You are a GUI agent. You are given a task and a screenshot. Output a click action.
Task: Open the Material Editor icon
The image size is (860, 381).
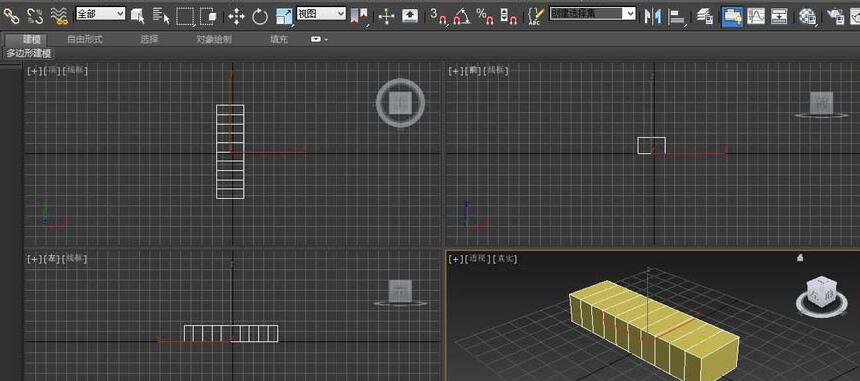click(807, 17)
